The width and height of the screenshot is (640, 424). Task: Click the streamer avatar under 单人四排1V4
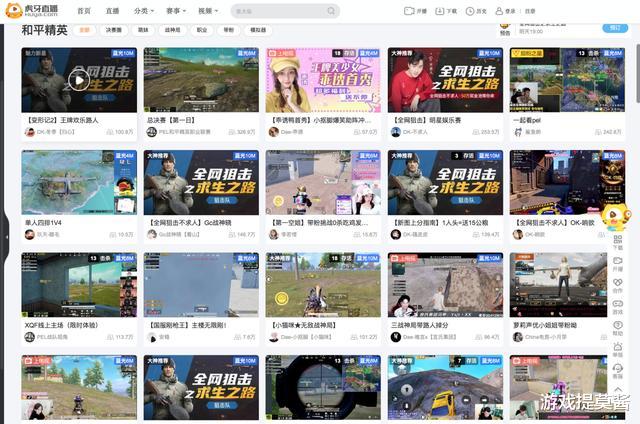coord(29,234)
